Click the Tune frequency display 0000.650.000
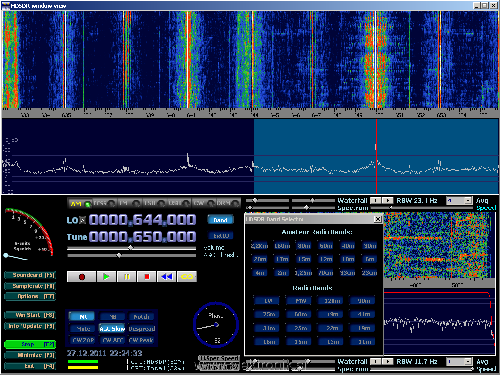This screenshot has height=375, width=500. click(x=143, y=237)
